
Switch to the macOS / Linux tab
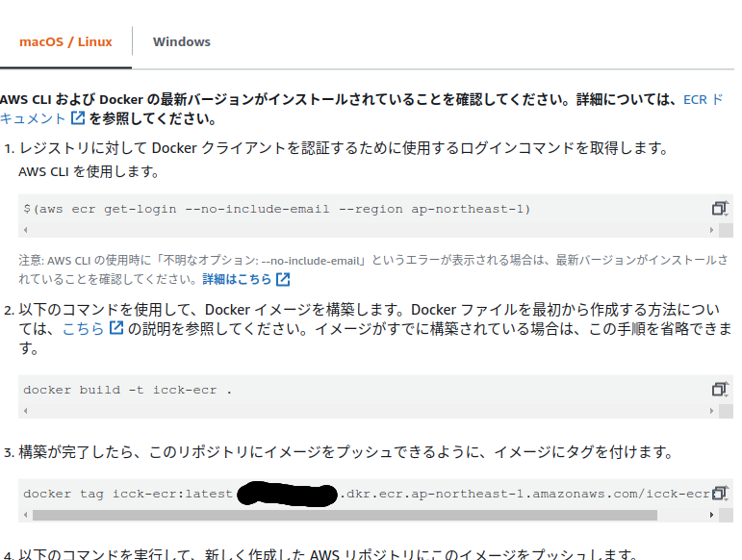tap(65, 42)
